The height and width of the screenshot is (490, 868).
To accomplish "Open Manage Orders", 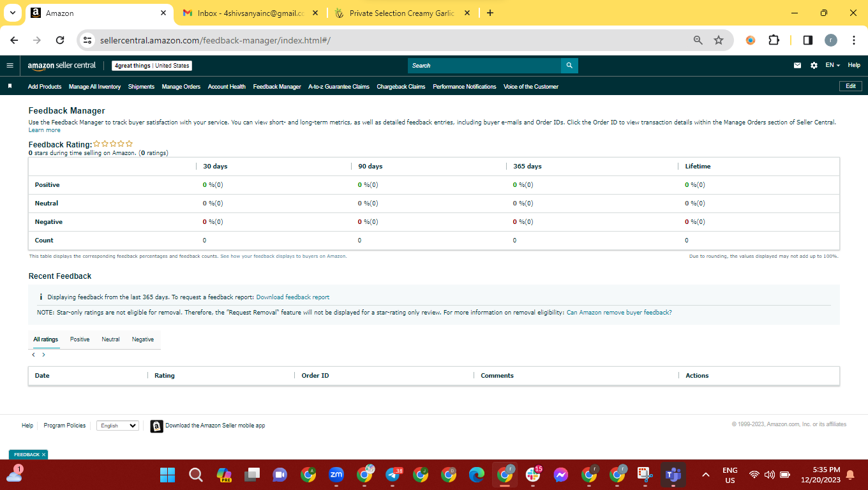I will [181, 87].
